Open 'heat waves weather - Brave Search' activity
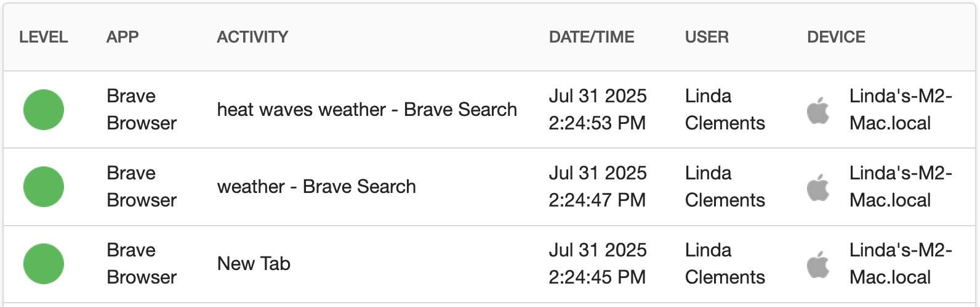This screenshot has width=980, height=307. (367, 110)
